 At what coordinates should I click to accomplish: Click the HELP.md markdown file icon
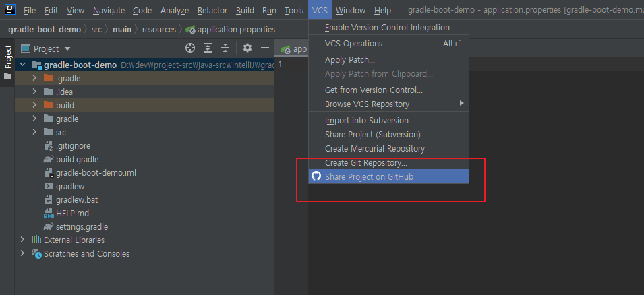click(x=49, y=214)
